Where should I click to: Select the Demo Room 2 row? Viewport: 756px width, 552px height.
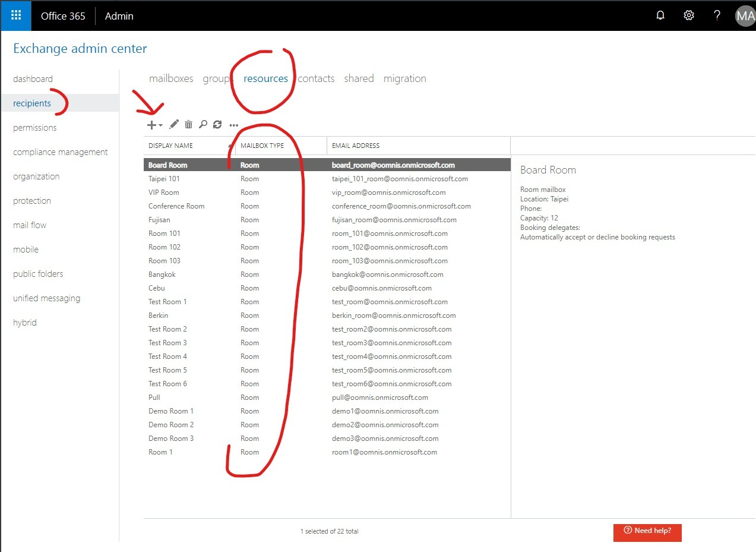coord(327,425)
